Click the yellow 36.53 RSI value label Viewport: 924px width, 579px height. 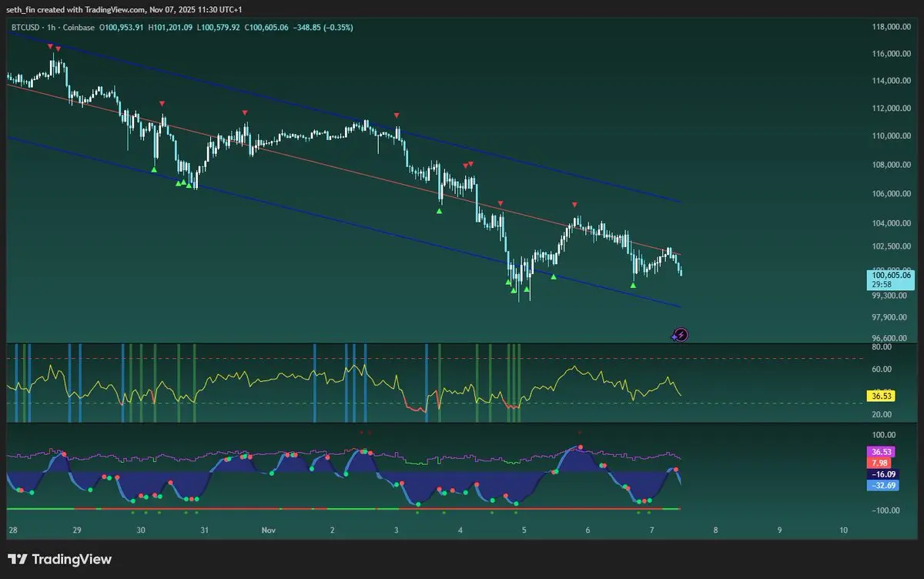(880, 396)
